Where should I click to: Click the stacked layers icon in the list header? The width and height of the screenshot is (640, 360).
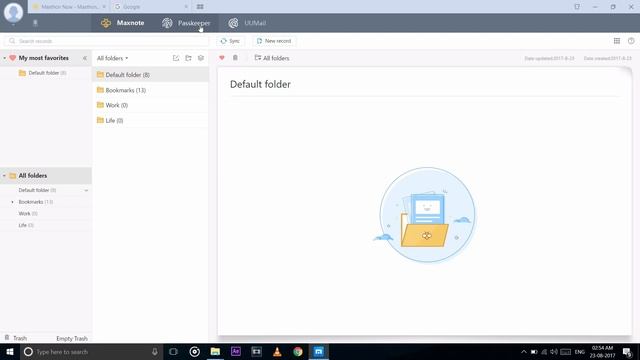coord(201,58)
